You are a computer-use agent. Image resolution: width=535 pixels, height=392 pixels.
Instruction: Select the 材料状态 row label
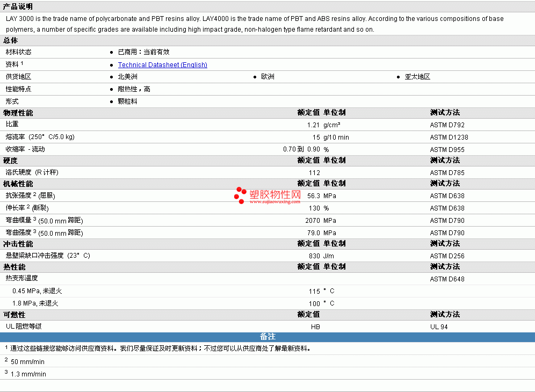pos(18,52)
